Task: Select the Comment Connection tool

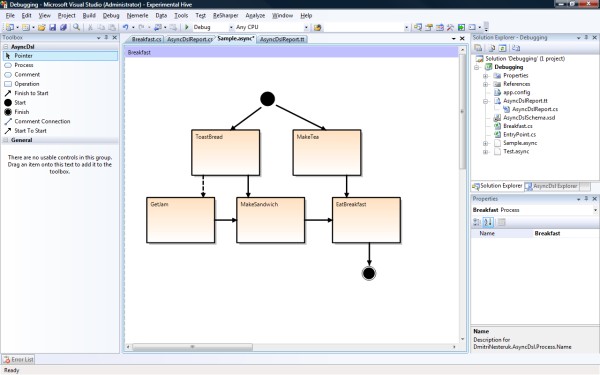Action: point(42,121)
